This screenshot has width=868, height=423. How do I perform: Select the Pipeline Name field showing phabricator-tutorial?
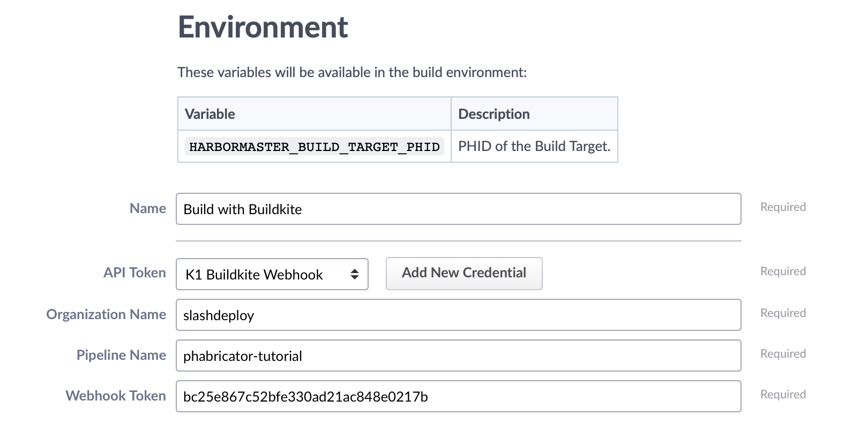coord(458,356)
